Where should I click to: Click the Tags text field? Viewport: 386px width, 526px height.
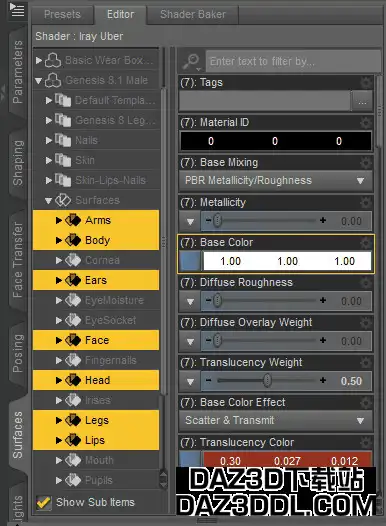(x=265, y=101)
